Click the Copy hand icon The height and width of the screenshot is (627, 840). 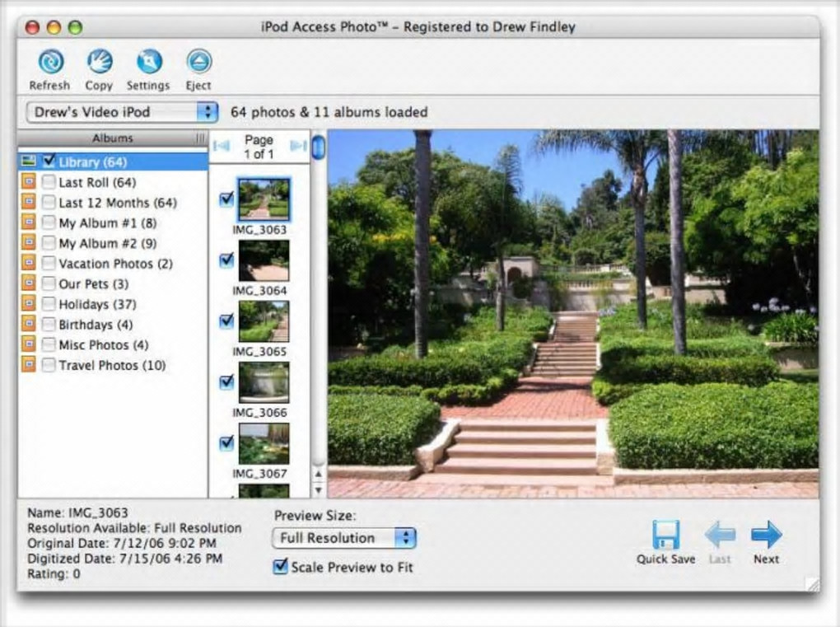[100, 62]
